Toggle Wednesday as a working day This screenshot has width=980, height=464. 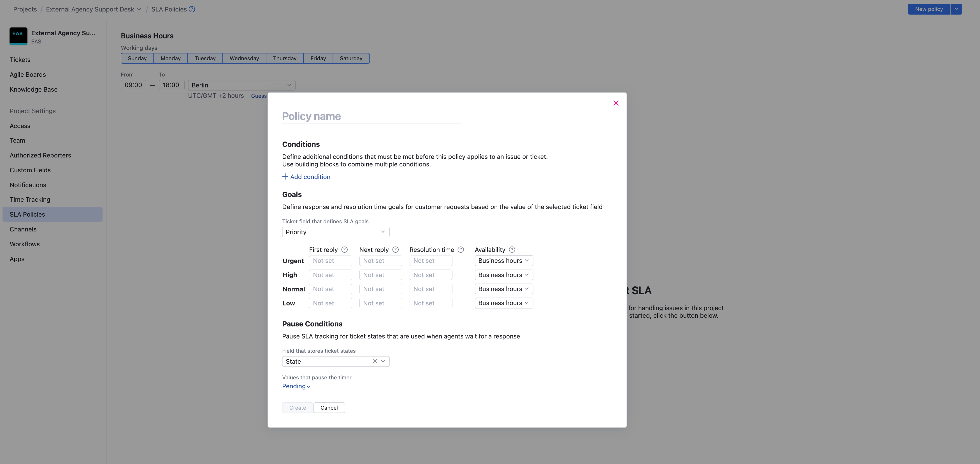tap(244, 58)
